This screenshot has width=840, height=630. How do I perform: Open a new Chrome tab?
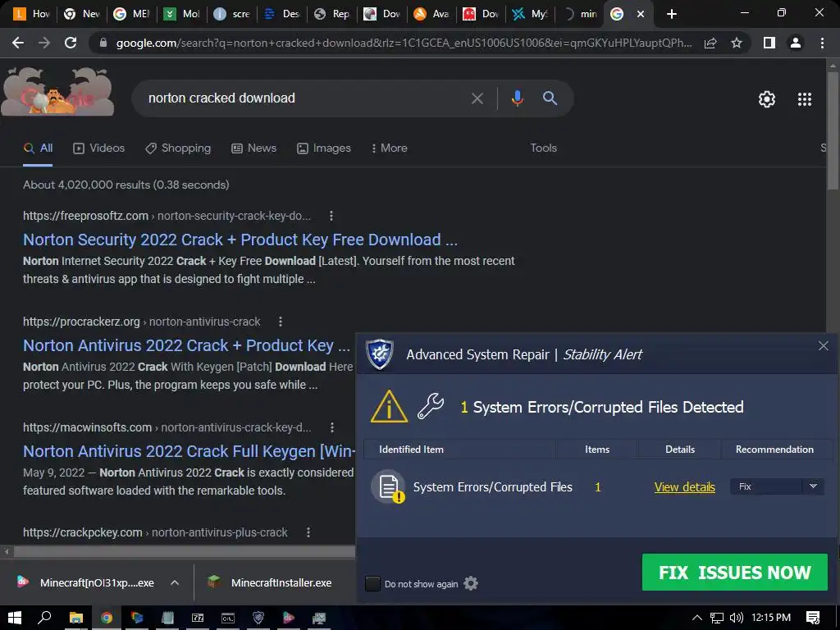pos(672,15)
